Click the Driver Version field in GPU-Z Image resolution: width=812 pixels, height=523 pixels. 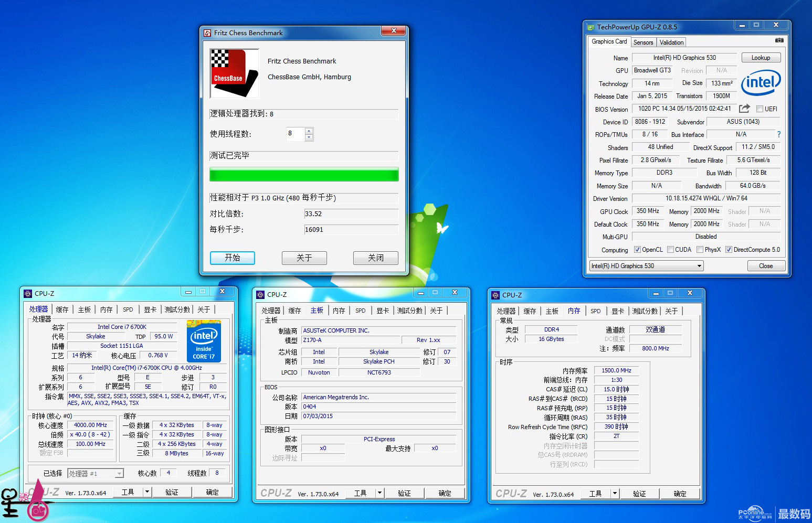click(706, 198)
